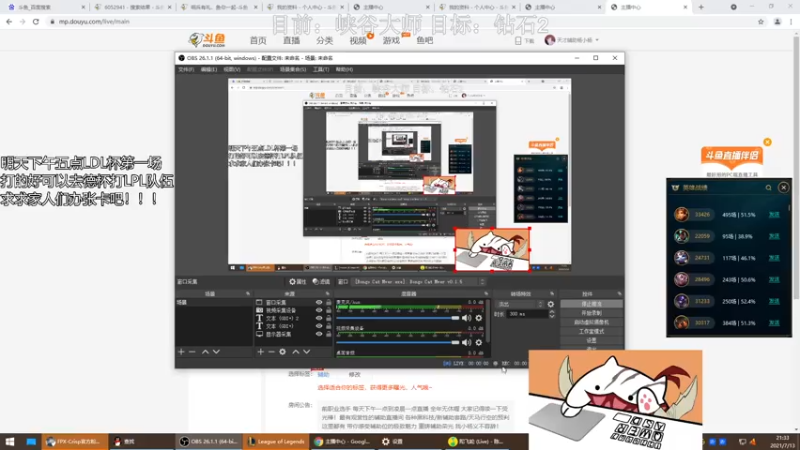Open the 文件 menu in OBS
The height and width of the screenshot is (450, 800).
click(186, 69)
